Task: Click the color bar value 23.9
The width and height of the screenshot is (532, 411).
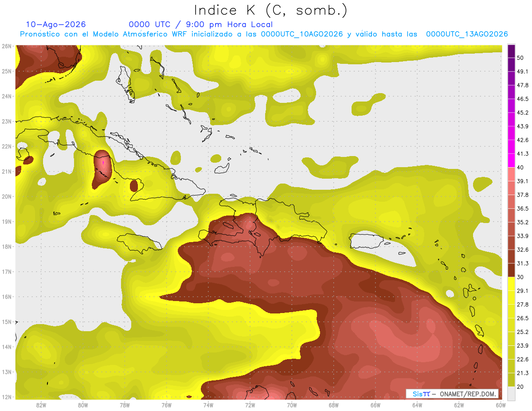Action: click(x=522, y=346)
